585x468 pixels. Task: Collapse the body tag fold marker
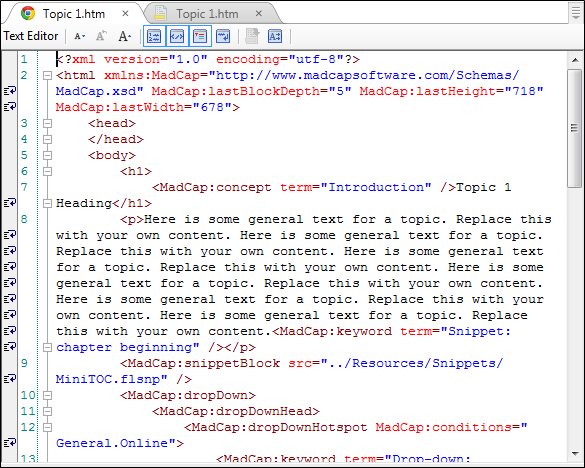tap(47, 156)
